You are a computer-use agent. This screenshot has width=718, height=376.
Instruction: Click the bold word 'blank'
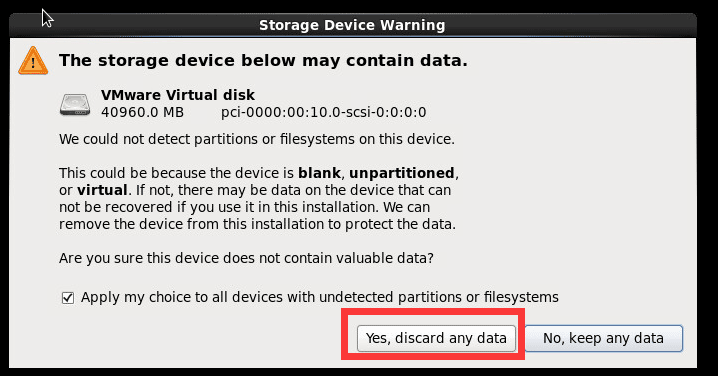pyautogui.click(x=319, y=173)
